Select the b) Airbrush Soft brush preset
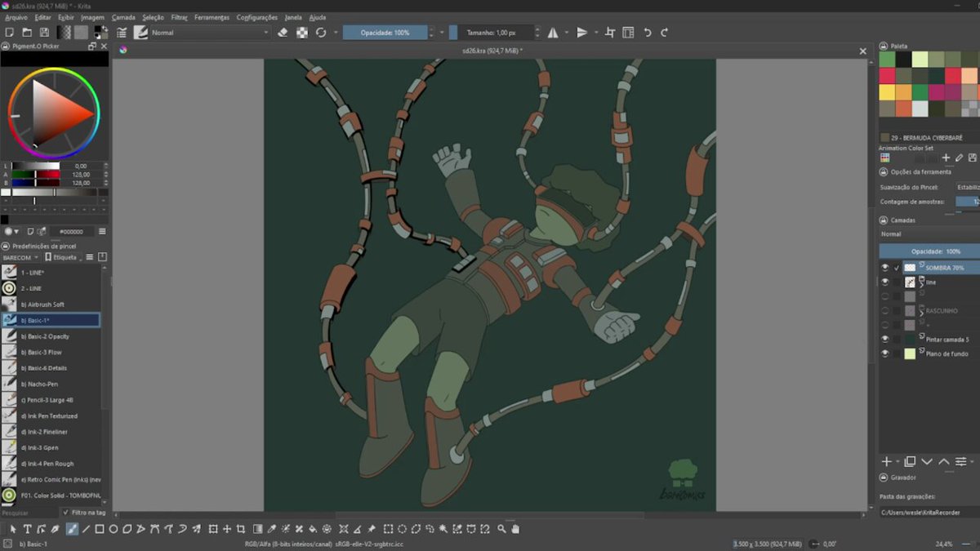 (51, 304)
